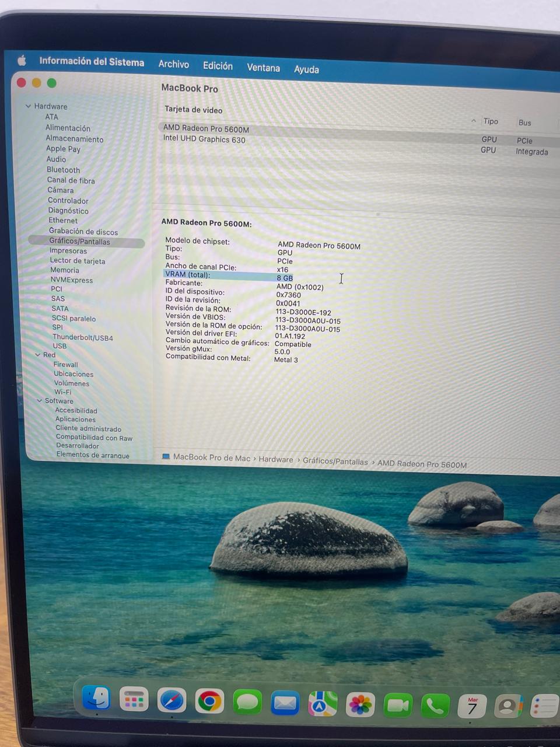Open the Ayuda menu
This screenshot has height=747, width=560.
pos(306,69)
